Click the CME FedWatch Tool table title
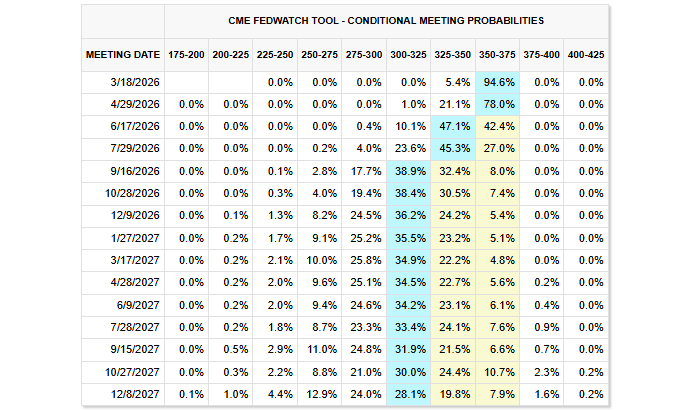 pyautogui.click(x=386, y=20)
